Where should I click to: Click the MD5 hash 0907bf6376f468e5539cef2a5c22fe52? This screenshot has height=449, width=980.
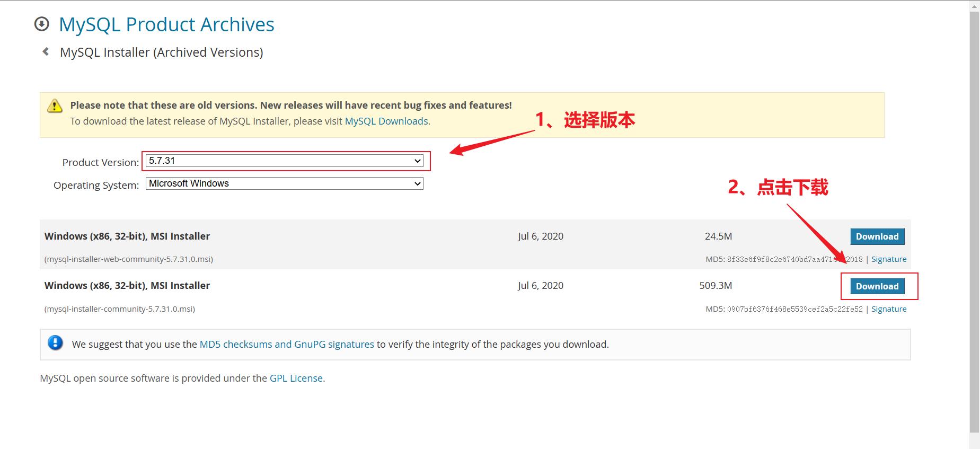click(x=794, y=309)
